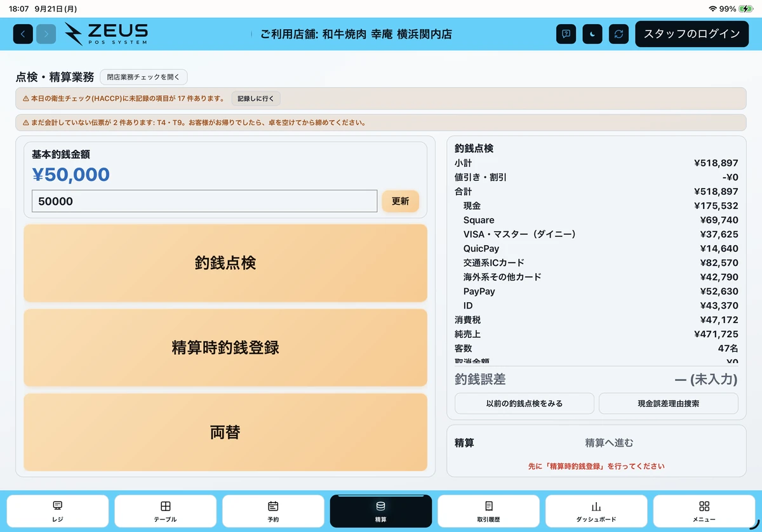Select the 精算 tab
The width and height of the screenshot is (762, 532).
(x=381, y=511)
